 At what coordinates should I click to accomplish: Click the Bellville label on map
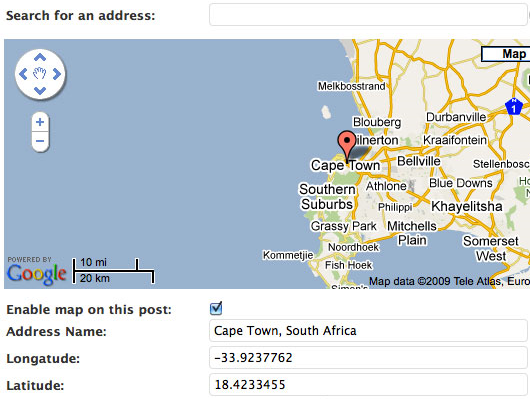418,161
